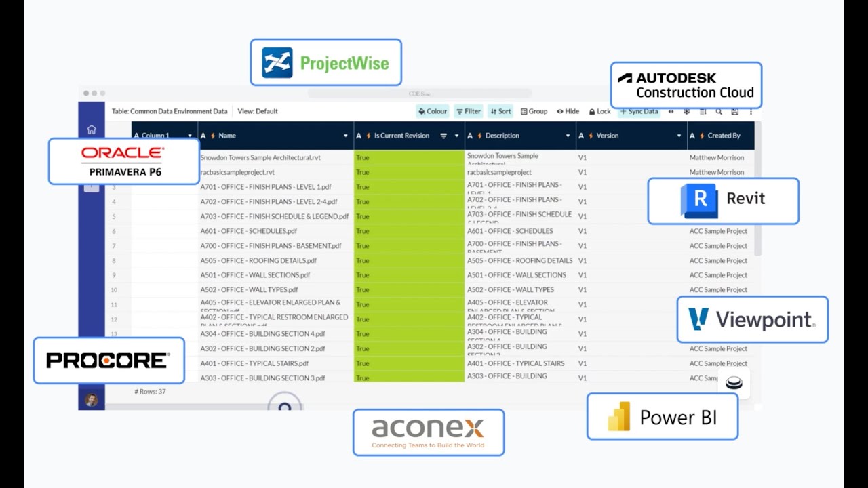Click the snowflake freeze icon

coord(686,111)
